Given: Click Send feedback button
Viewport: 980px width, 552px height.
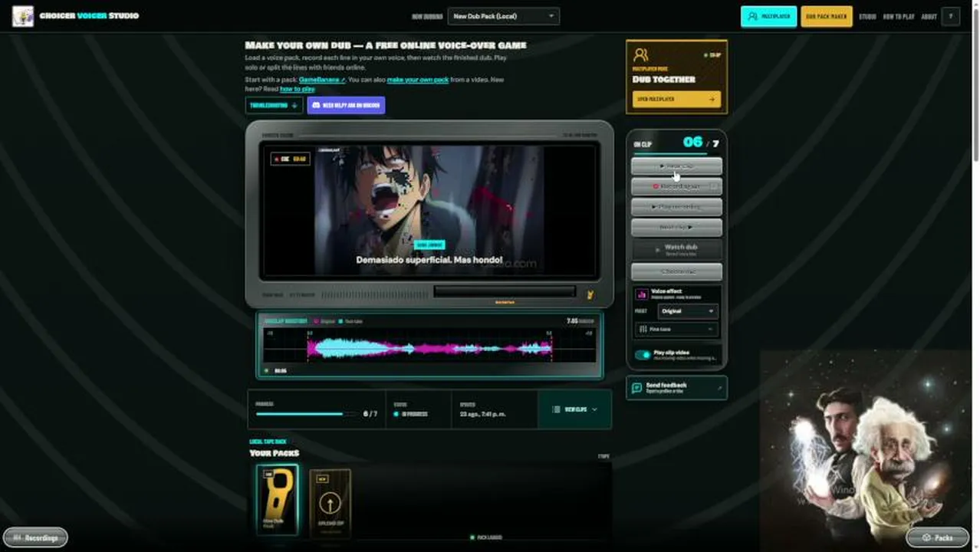Looking at the screenshot, I should [x=676, y=388].
